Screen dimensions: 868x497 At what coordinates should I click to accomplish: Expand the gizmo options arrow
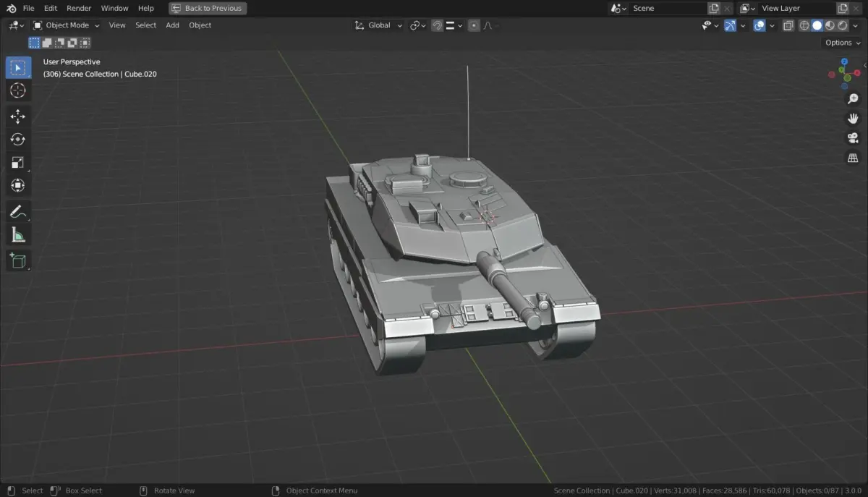click(x=742, y=25)
